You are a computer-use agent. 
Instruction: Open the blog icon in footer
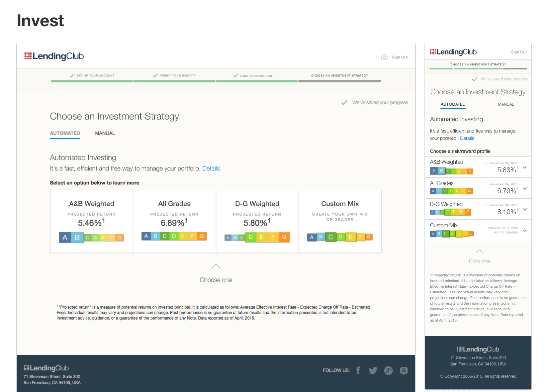tap(404, 371)
